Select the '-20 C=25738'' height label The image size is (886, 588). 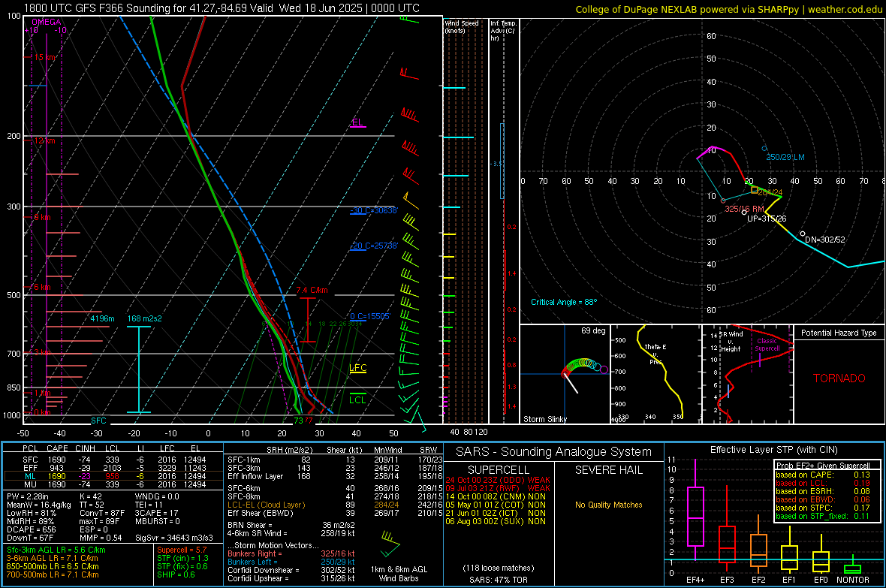[373, 246]
